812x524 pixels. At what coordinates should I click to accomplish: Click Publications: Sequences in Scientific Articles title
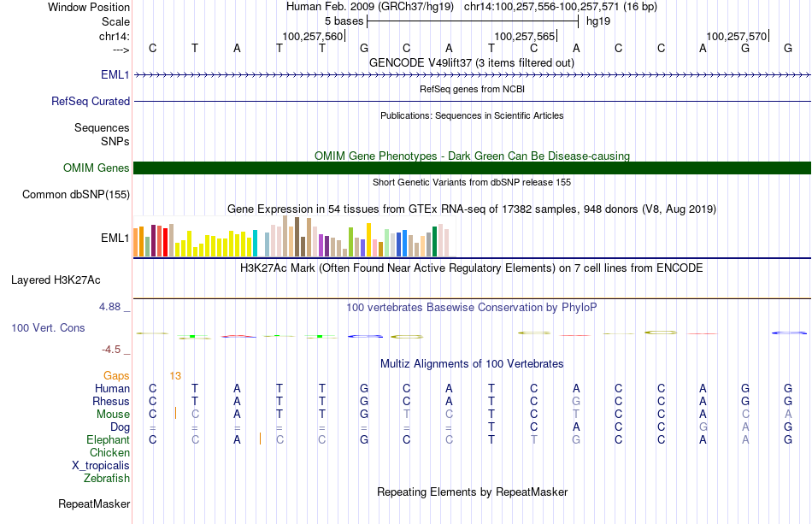point(472,115)
